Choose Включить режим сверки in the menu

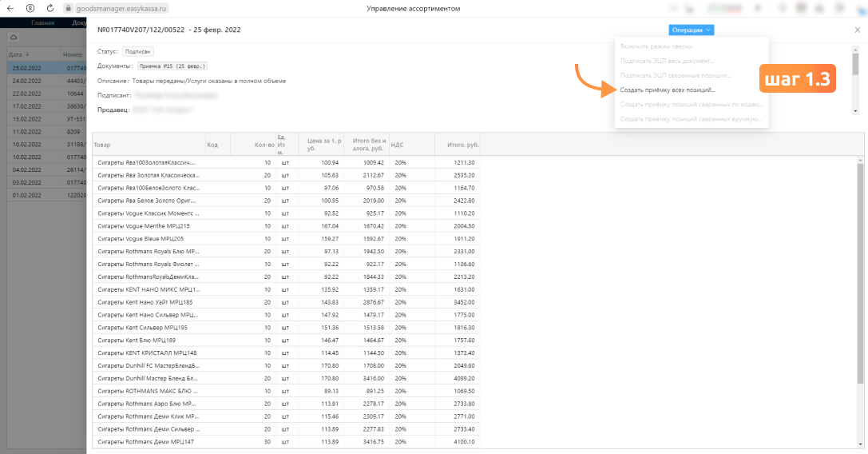click(x=656, y=46)
